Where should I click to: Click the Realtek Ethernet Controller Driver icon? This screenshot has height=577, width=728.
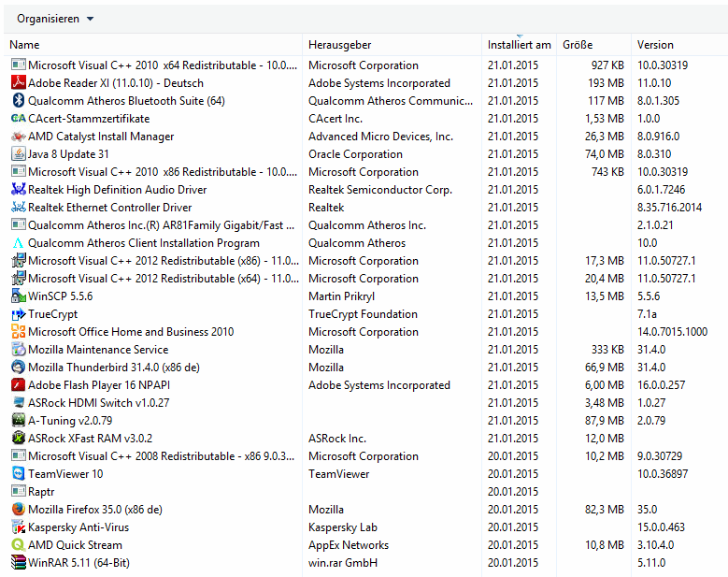click(18, 208)
